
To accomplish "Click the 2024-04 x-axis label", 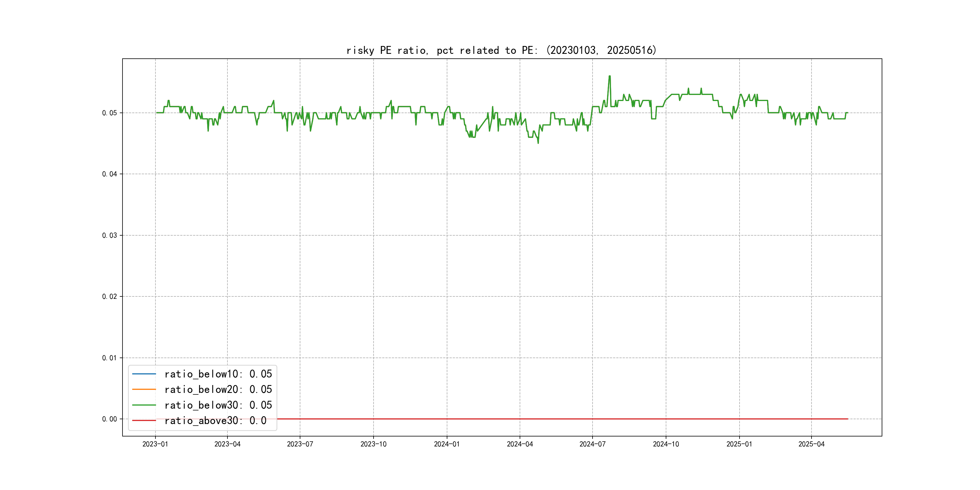I will [520, 444].
